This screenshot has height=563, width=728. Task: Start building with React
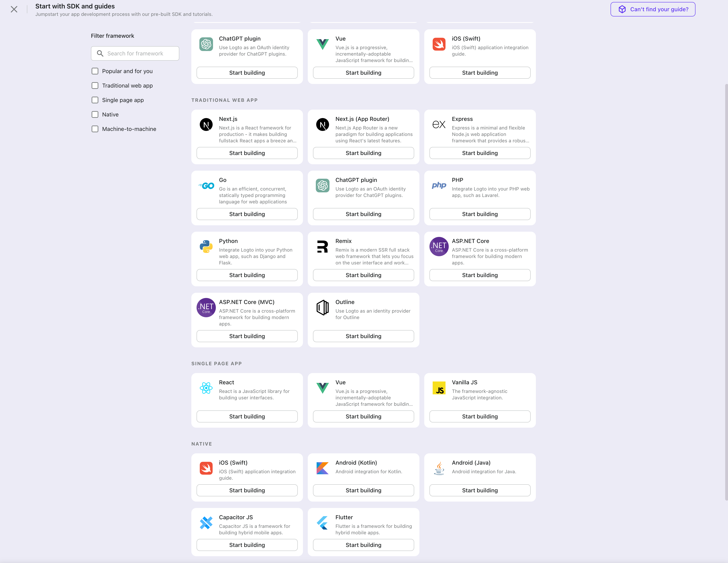pyautogui.click(x=247, y=416)
